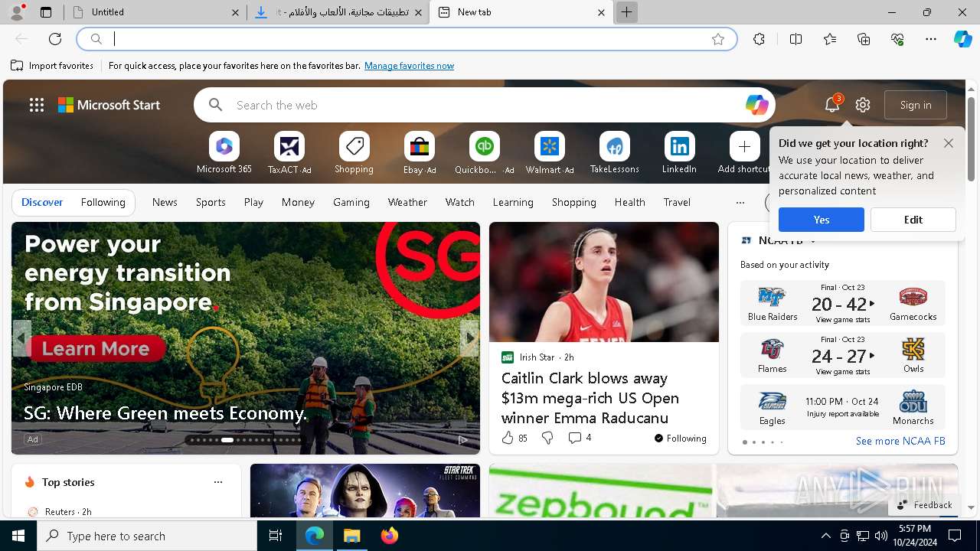The width and height of the screenshot is (980, 551).
Task: Show hidden system tray icons
Action: pyautogui.click(x=825, y=536)
